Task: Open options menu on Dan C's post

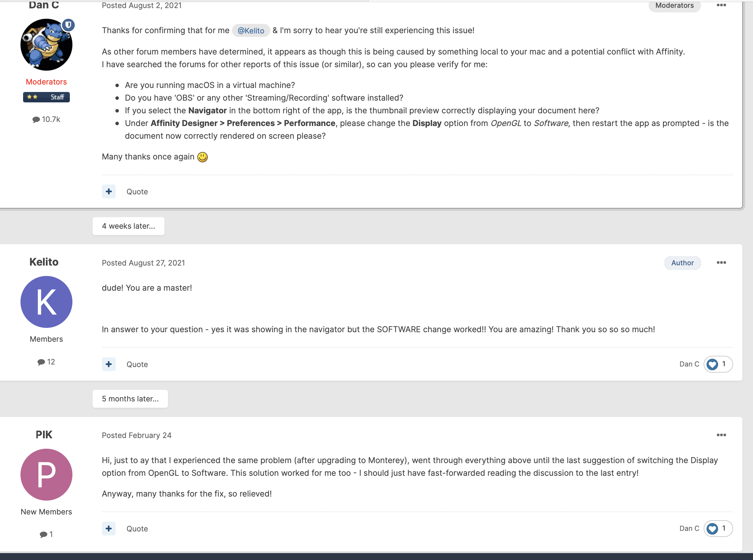Action: [x=721, y=5]
